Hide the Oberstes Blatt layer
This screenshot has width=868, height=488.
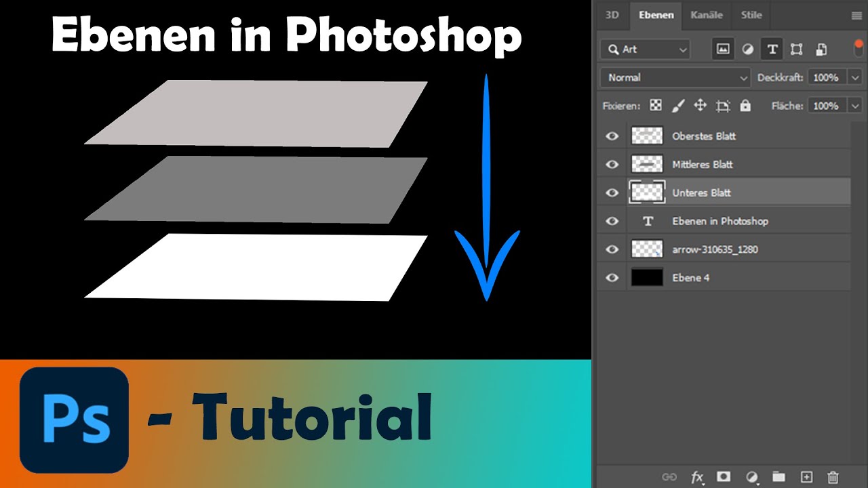[x=612, y=136]
